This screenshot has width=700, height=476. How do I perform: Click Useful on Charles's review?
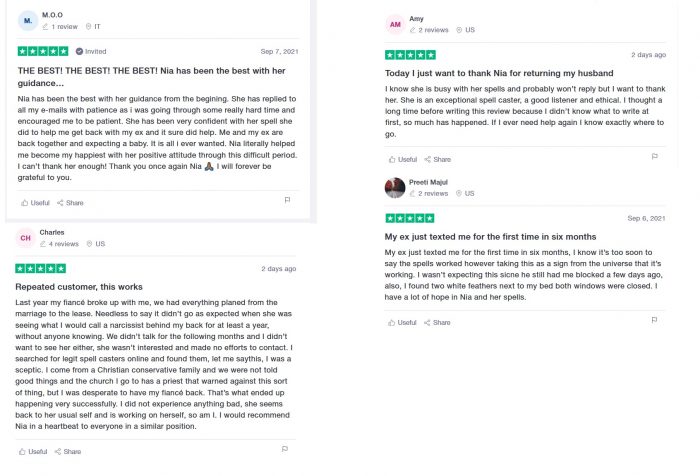33,451
